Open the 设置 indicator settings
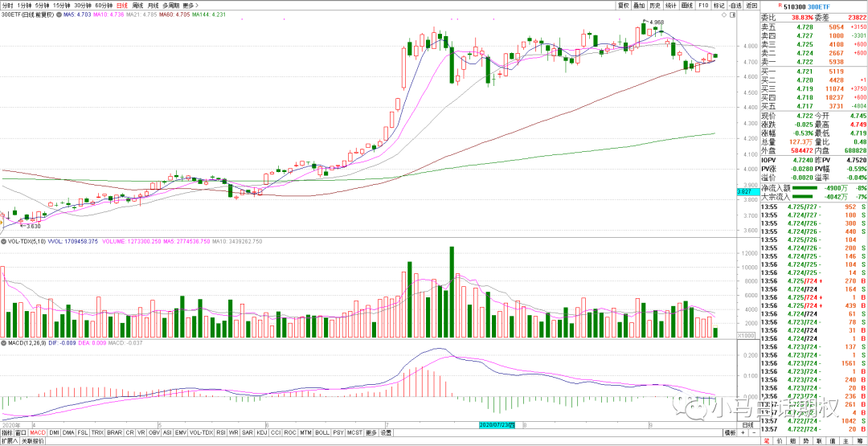Screen dimensions: 868x446 coord(386,432)
